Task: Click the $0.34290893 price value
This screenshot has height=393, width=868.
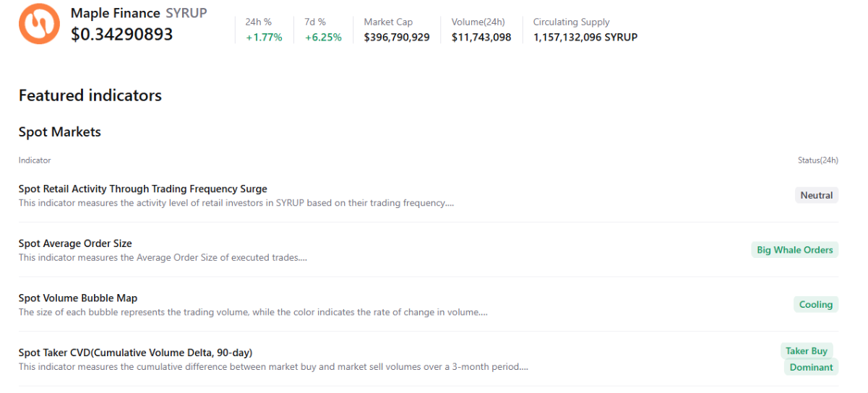Action: tap(121, 34)
